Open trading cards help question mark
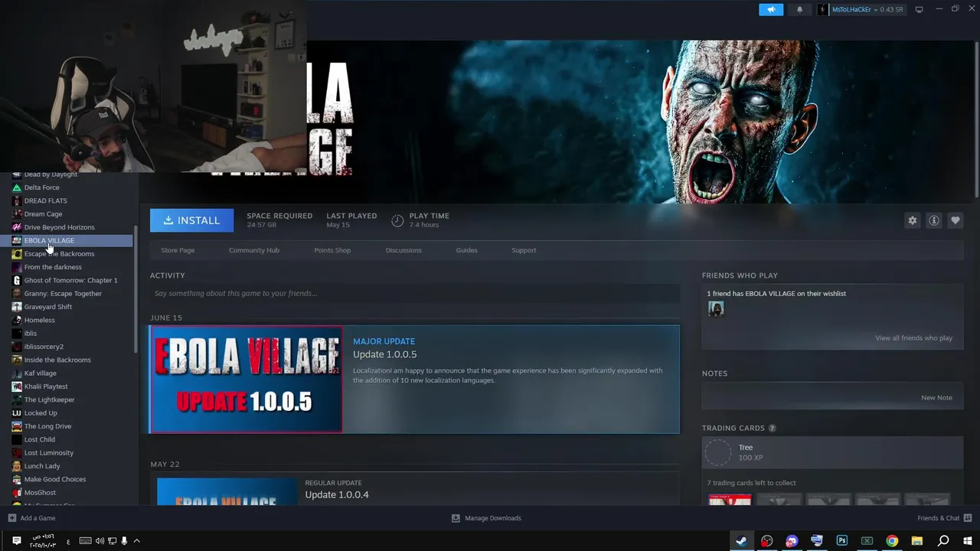Viewport: 980px width, 551px height. 772,429
